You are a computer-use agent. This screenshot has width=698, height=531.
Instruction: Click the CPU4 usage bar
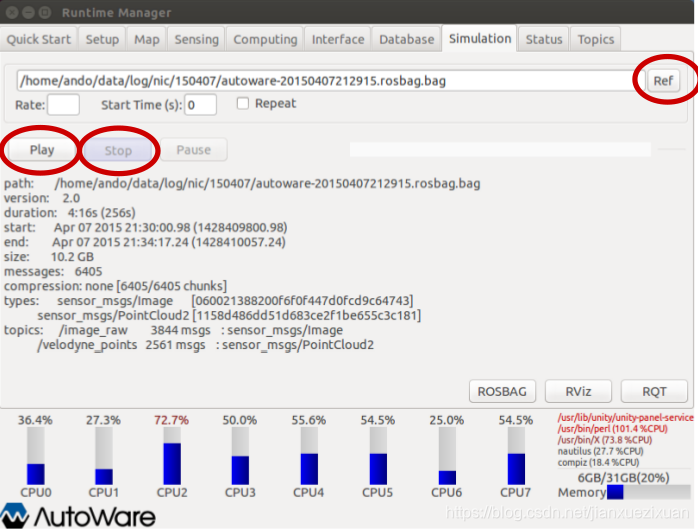click(309, 456)
